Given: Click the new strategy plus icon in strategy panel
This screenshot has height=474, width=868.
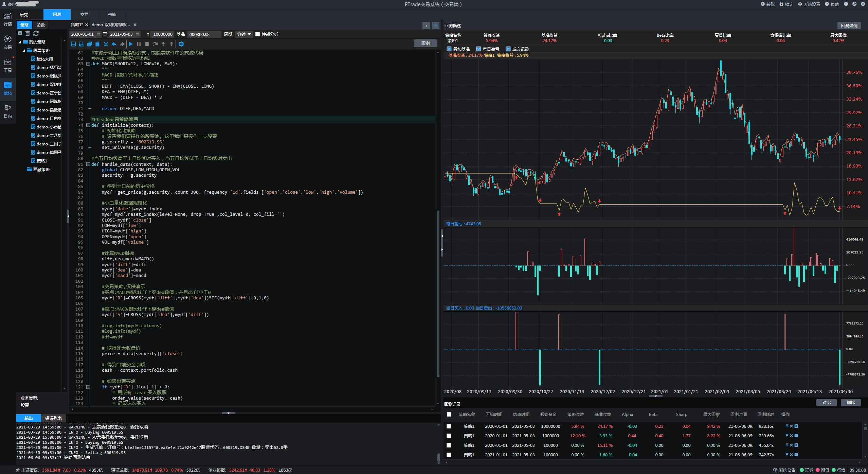Looking at the screenshot, I should [x=20, y=33].
